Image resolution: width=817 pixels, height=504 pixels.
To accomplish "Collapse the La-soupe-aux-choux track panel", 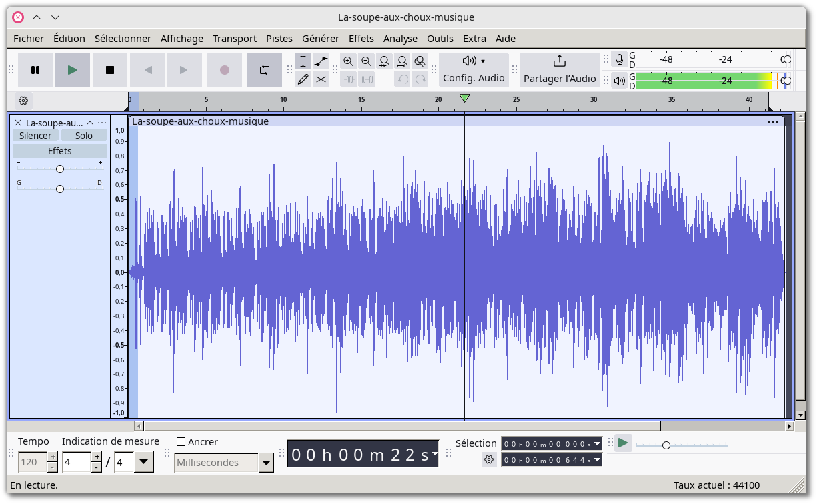I will tap(90, 123).
